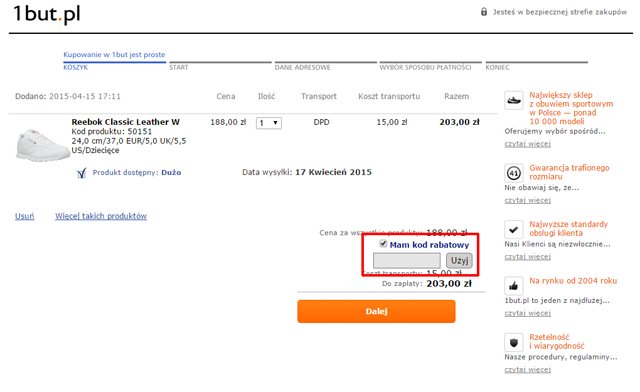Click the sneaker icon beside Największy sklep
This screenshot has height=392, width=640.
click(513, 100)
